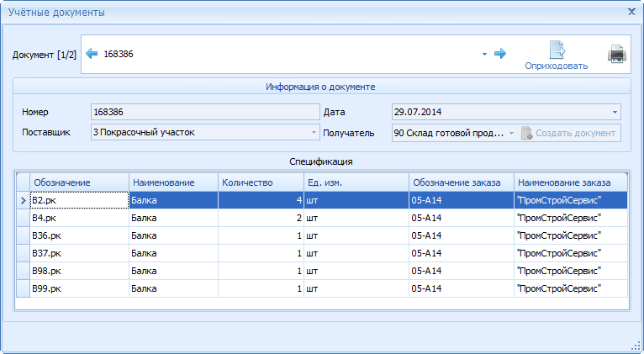The width and height of the screenshot is (644, 354).
Task: Close the Учётные документы window
Action: coord(631,12)
